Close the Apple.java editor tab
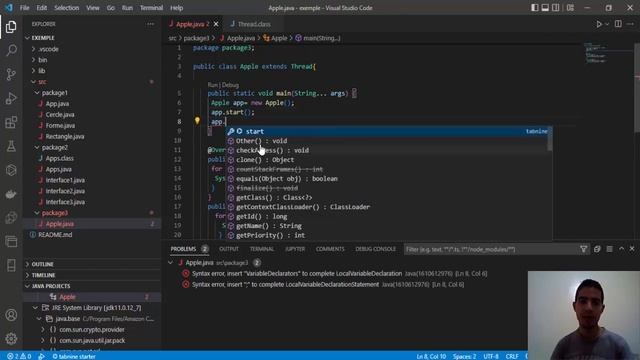 pos(216,24)
